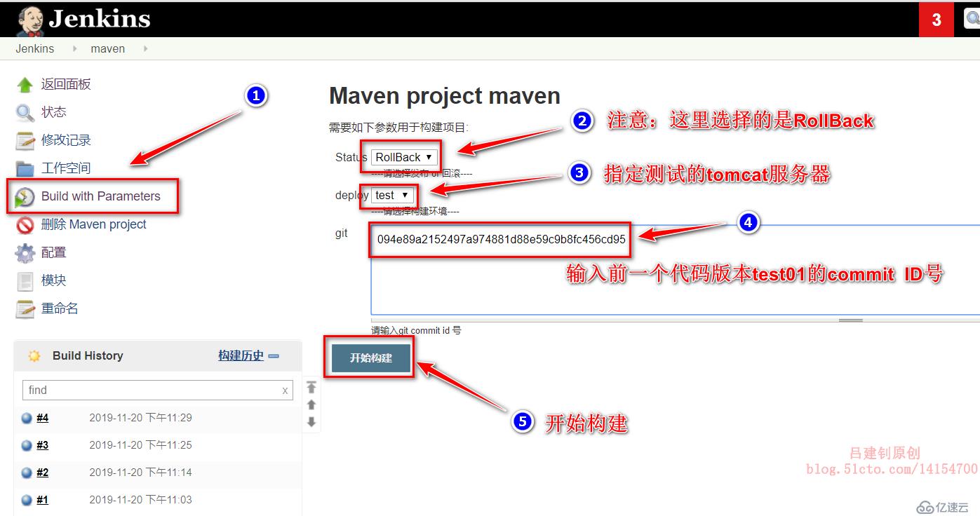Click the blue status ball for build #3
Screen dimensions: 980x516
(27, 445)
